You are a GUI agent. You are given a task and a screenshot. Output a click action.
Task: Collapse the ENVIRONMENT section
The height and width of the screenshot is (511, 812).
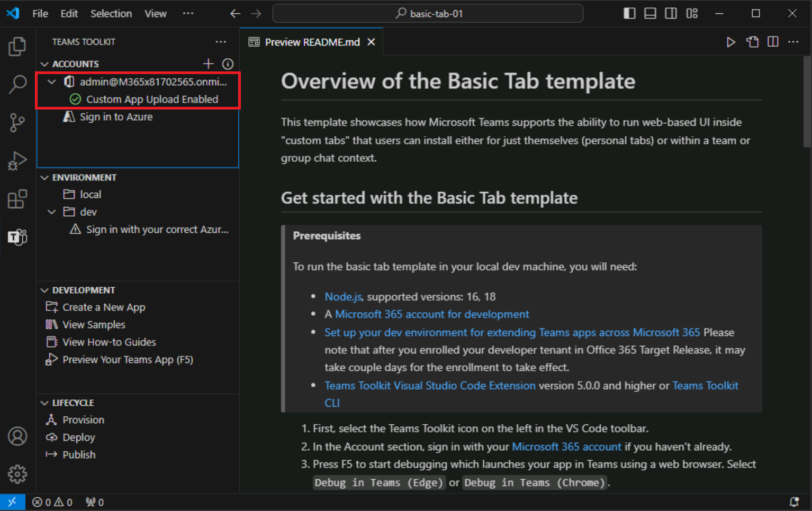click(x=44, y=177)
